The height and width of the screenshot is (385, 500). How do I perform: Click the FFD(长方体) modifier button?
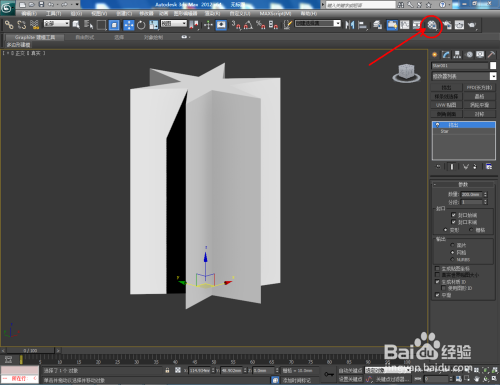click(x=479, y=88)
